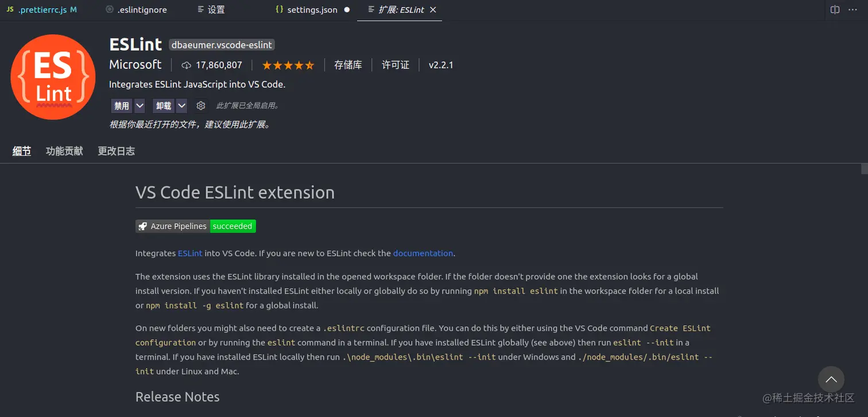Switch to the 功能贡献 tab
Screen dimensions: 868x417
(x=64, y=151)
